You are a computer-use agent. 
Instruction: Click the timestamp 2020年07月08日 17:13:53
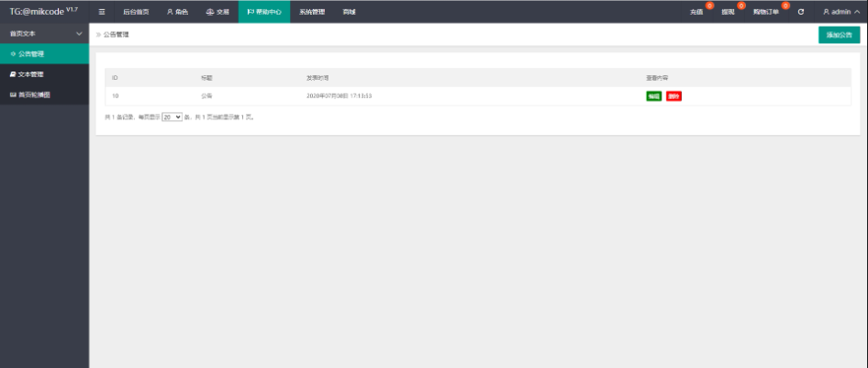[x=339, y=96]
